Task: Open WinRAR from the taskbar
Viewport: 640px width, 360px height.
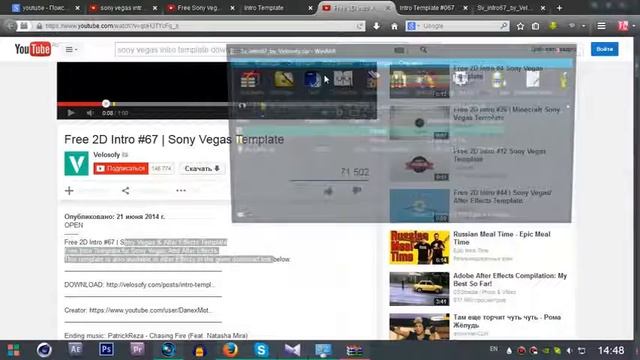Action: click(354, 350)
